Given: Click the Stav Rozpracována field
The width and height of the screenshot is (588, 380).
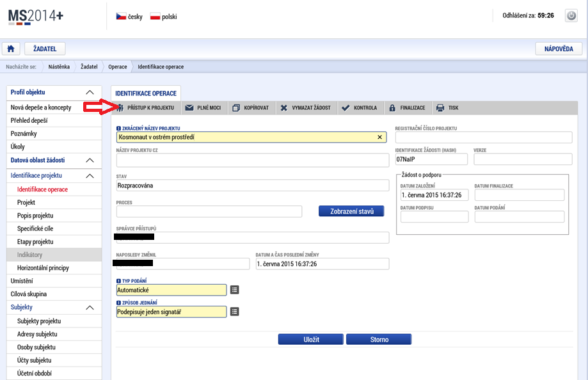Looking at the screenshot, I should [x=253, y=186].
